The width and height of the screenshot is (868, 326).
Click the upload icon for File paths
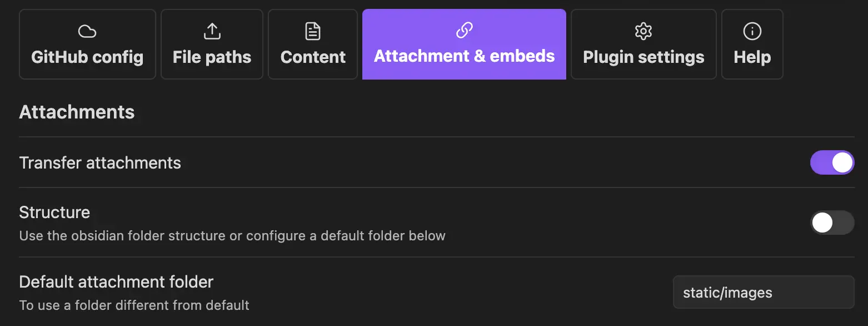(x=212, y=31)
